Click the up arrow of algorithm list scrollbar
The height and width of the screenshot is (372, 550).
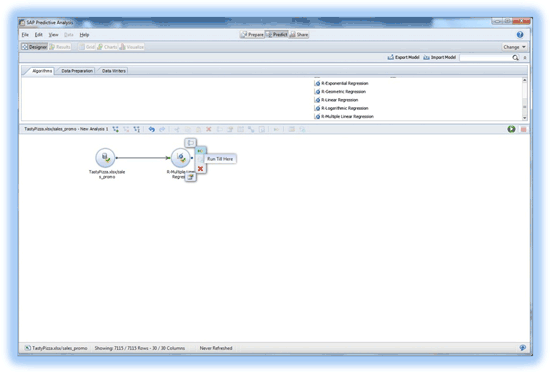(524, 80)
